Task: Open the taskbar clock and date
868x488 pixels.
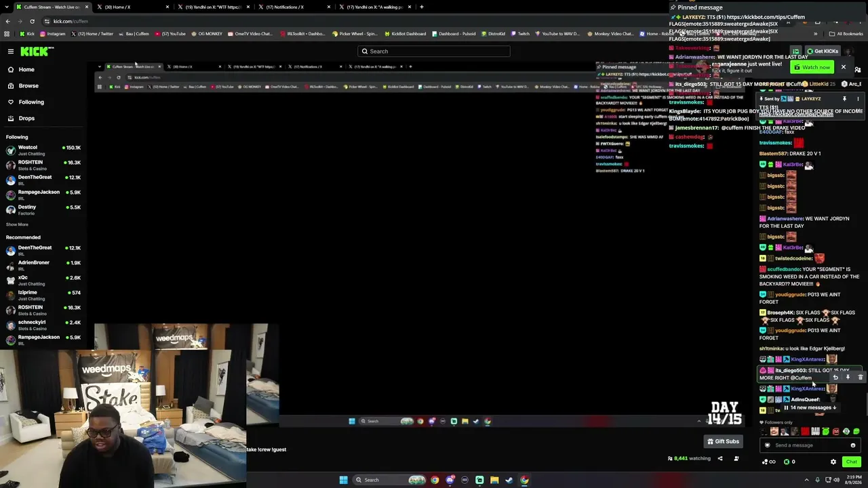Action: (x=852, y=480)
